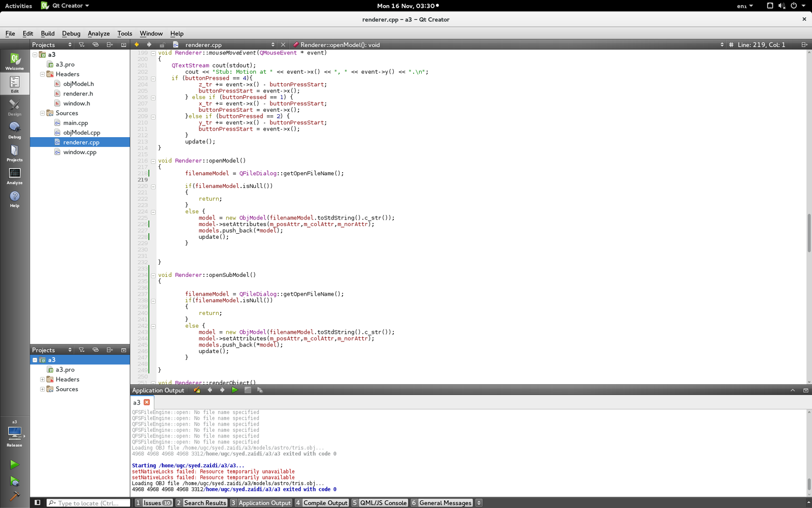Collapse the Headers folder
812x508 pixels.
click(x=43, y=74)
